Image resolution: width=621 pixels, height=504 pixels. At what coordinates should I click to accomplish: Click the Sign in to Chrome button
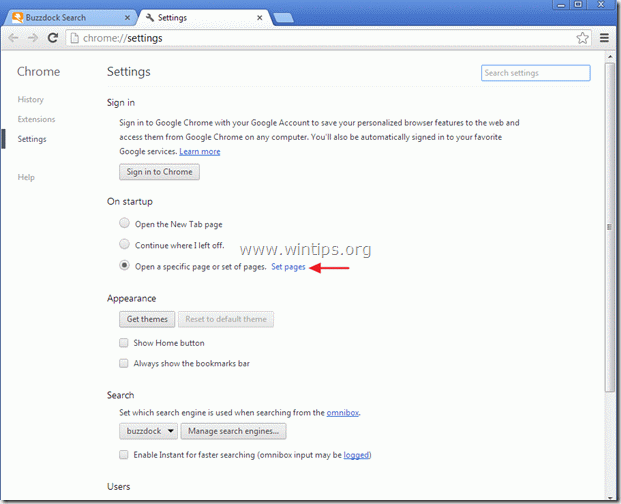click(x=159, y=172)
